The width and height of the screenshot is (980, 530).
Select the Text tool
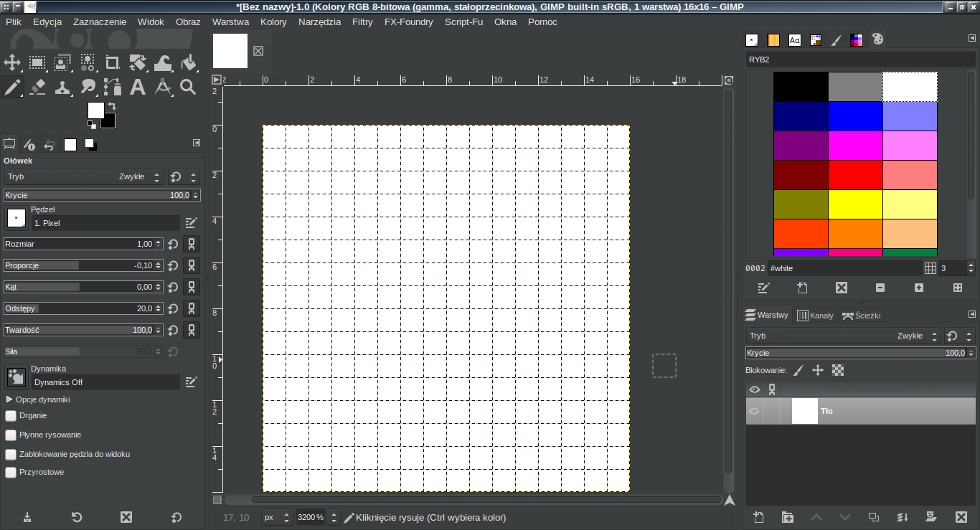pyautogui.click(x=138, y=87)
